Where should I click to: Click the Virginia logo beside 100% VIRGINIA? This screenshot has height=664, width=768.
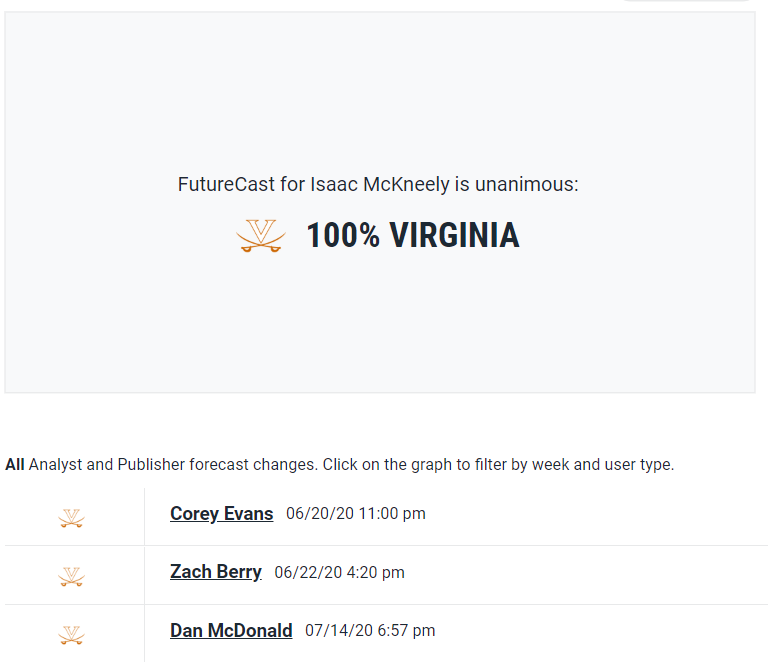[x=261, y=236]
